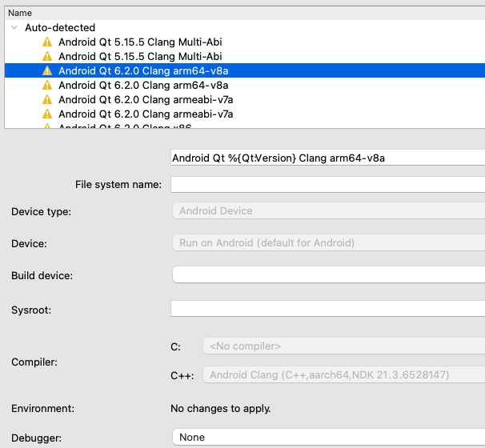Click the kit name field containing %{Qt:Version}

[327, 158]
